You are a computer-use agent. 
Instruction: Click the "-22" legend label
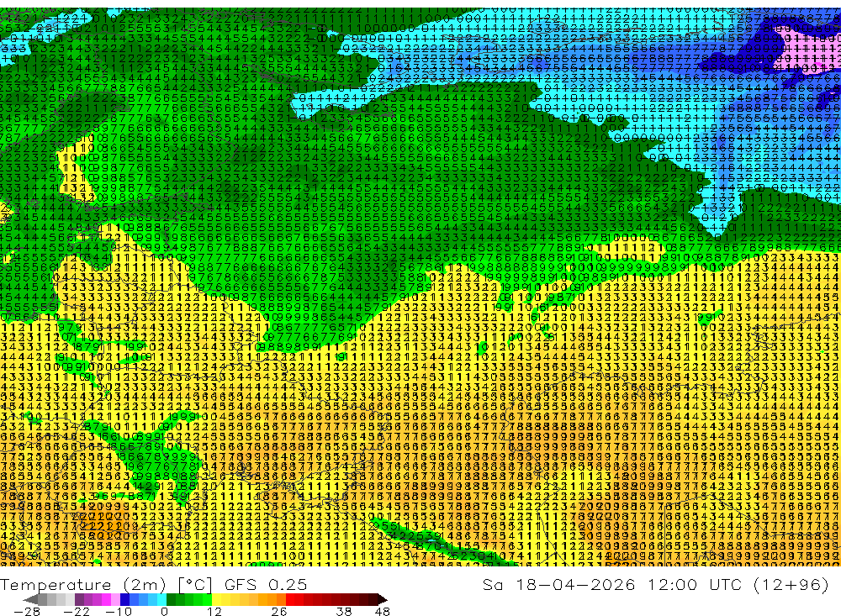(x=77, y=612)
